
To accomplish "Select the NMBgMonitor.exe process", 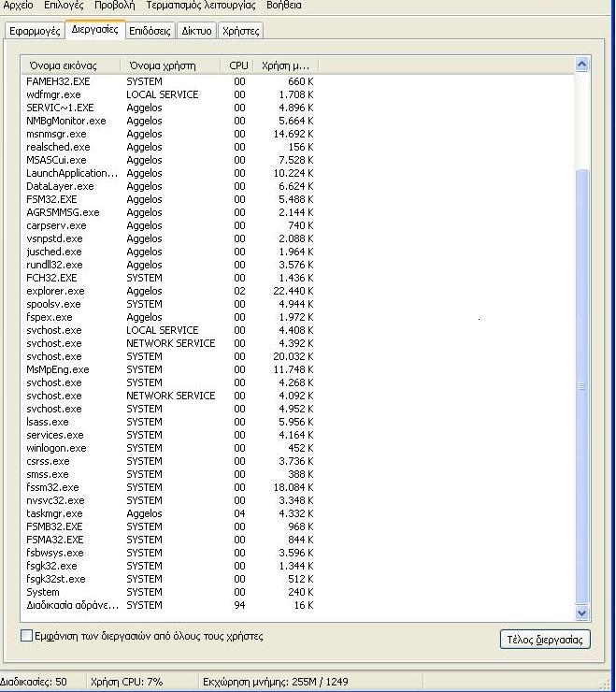I will [x=169, y=121].
